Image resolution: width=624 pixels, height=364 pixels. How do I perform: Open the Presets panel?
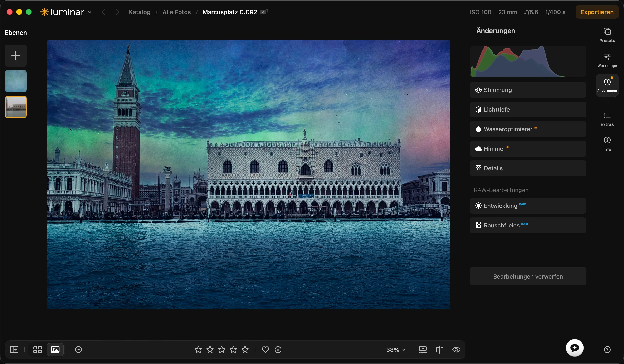(x=607, y=35)
